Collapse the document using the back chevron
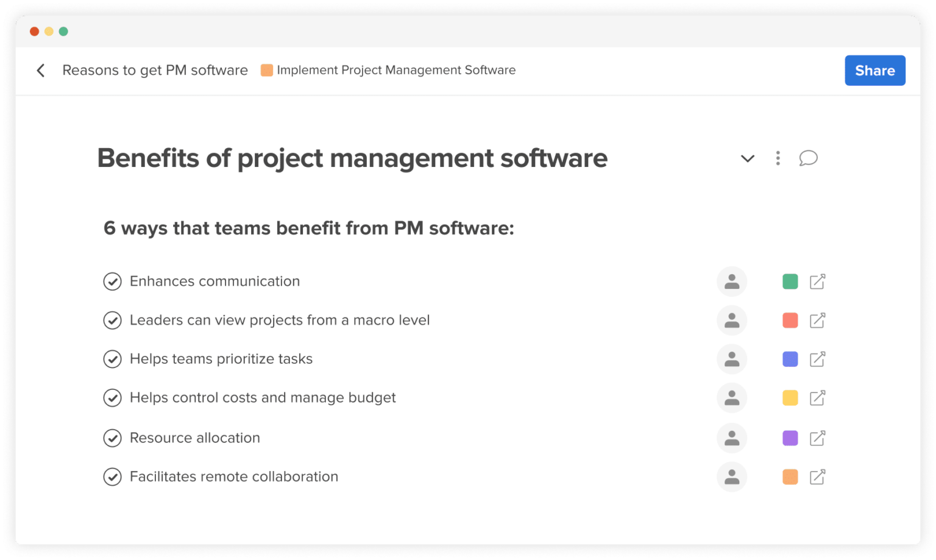The image size is (936, 560). click(x=41, y=70)
